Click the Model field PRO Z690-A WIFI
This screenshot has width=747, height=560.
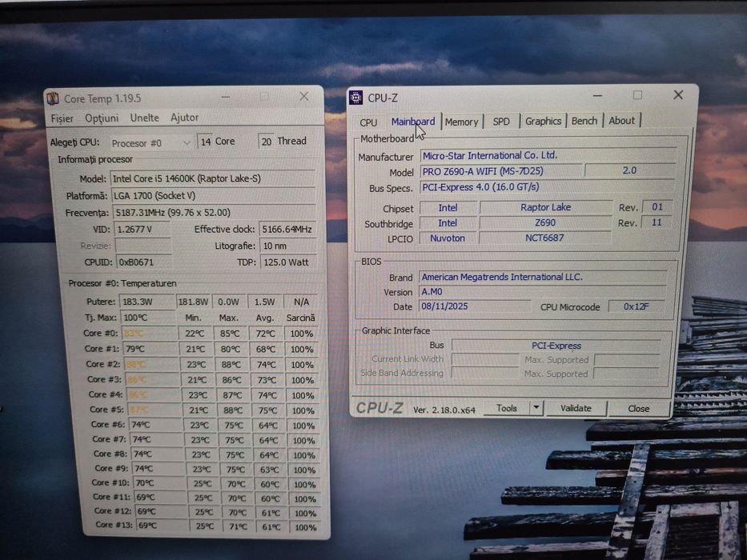500,171
